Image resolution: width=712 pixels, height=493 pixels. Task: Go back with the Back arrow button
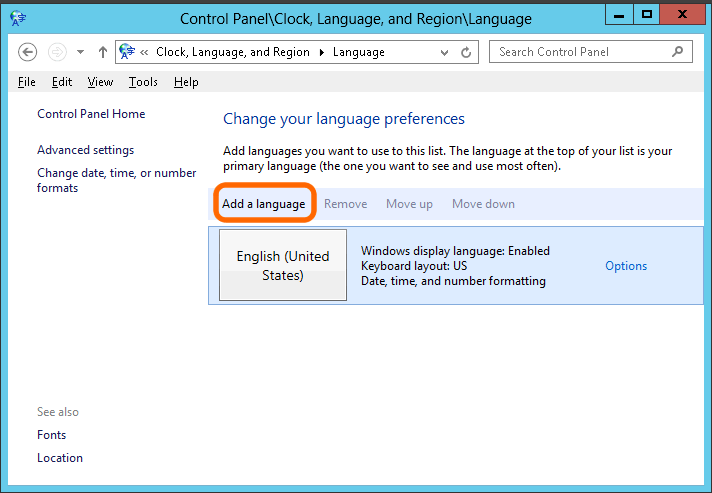click(27, 52)
